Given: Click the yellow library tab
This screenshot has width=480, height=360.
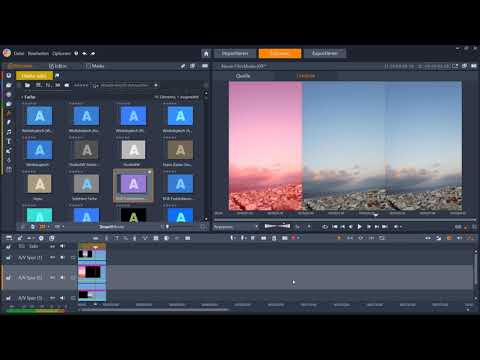Looking at the screenshot, I should [34, 76].
